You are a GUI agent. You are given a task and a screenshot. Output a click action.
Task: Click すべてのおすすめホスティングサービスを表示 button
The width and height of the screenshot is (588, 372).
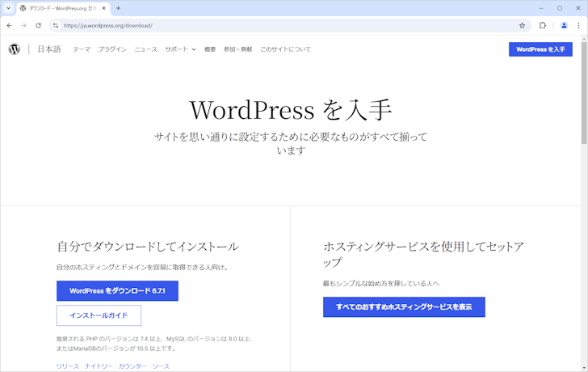(404, 306)
